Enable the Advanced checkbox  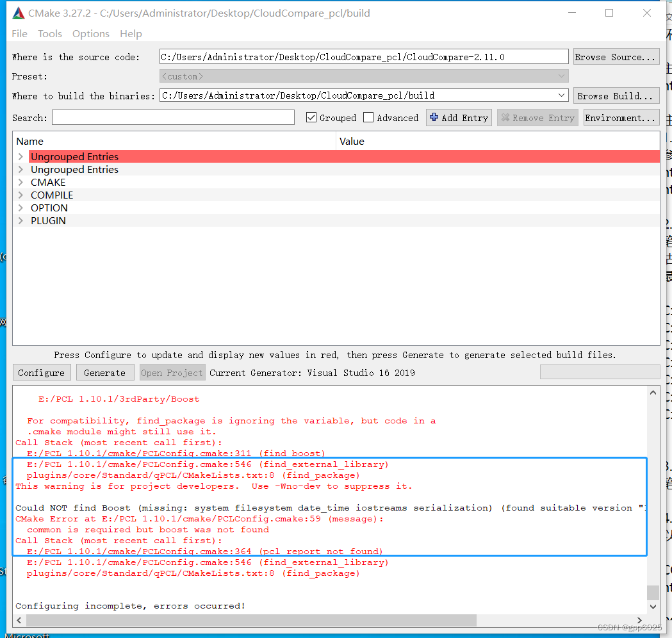(x=368, y=117)
